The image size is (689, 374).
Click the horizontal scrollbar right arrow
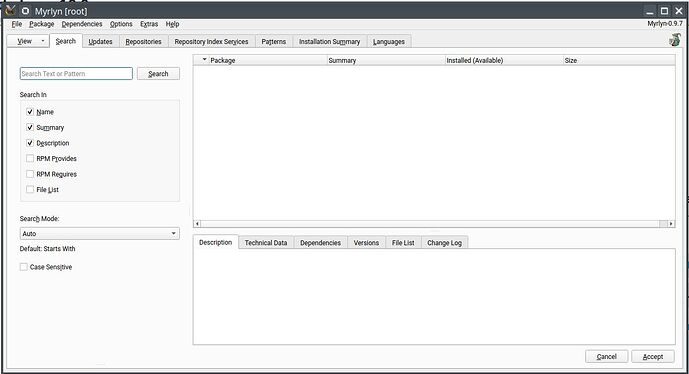click(671, 224)
